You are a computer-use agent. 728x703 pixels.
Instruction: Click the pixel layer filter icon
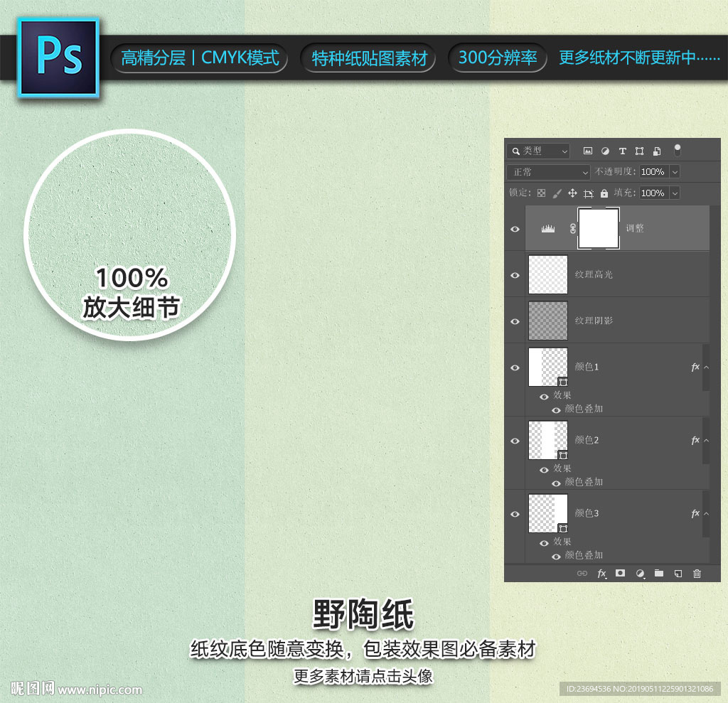tap(588, 151)
